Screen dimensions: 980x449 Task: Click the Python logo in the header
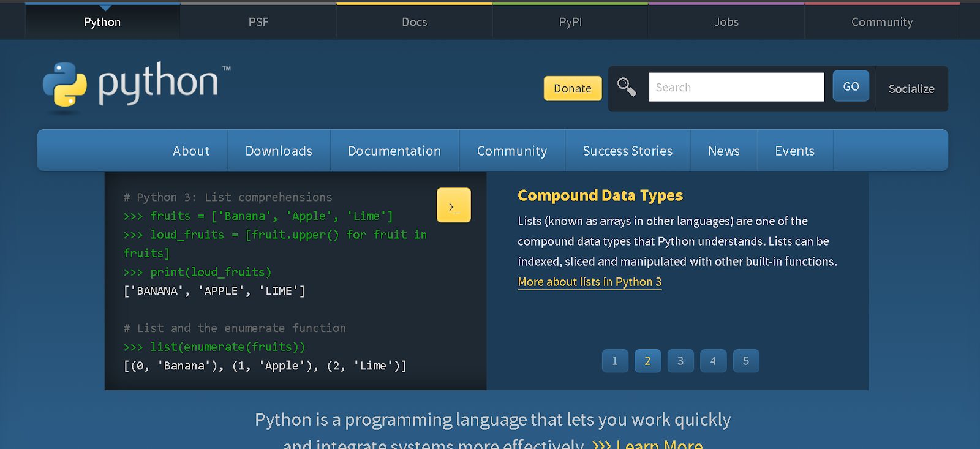pos(137,87)
